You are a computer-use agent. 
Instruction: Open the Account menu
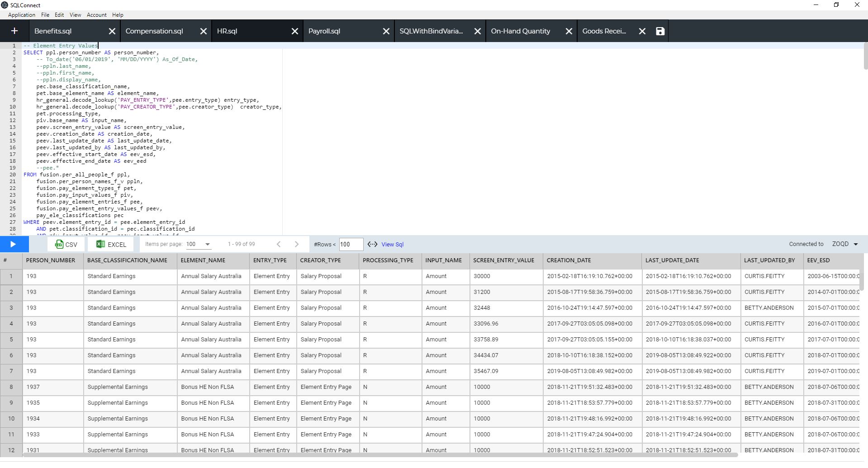point(97,15)
